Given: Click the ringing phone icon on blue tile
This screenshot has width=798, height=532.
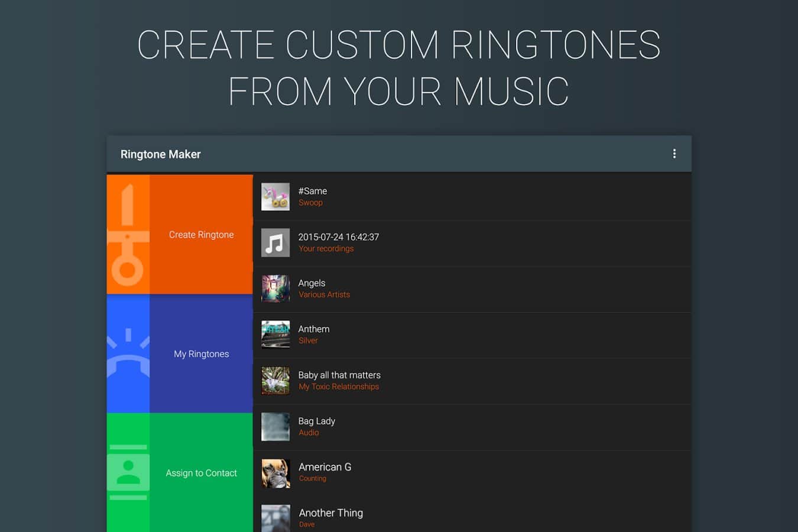Looking at the screenshot, I should point(128,353).
